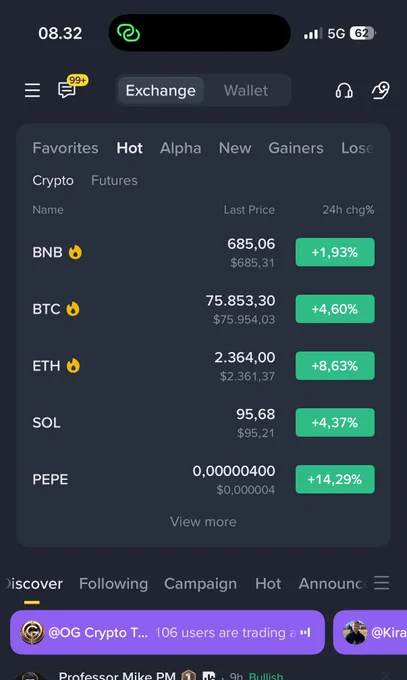Viewport: 407px width, 680px height.
Task: Open the hamburger side menu
Action: pyautogui.click(x=32, y=90)
